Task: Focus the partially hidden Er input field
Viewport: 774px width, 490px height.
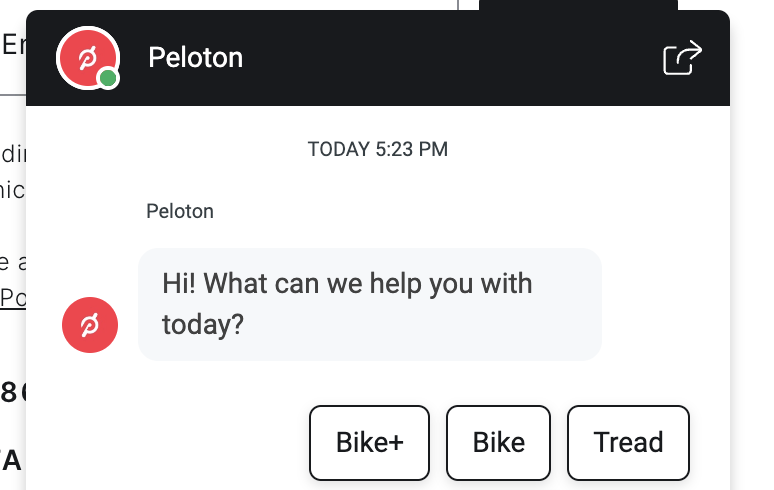Action: pyautogui.click(x=13, y=47)
